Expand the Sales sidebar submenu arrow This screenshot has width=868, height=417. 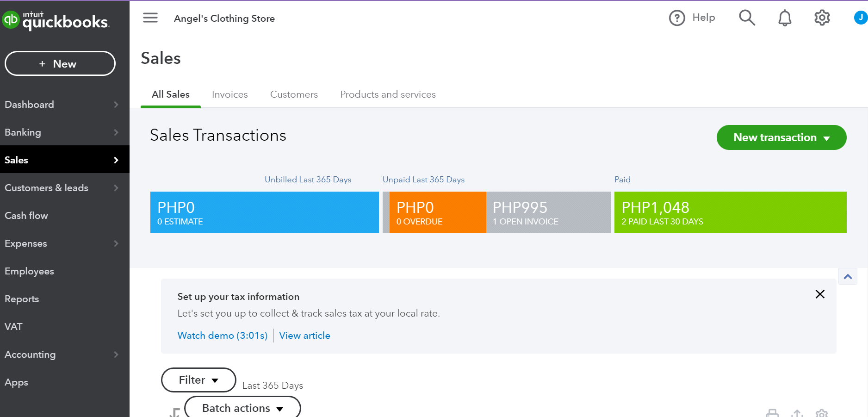(x=116, y=160)
